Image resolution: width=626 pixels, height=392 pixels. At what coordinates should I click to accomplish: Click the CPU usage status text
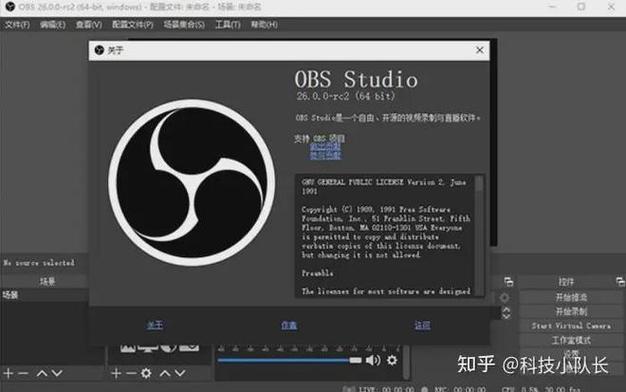pos(541,389)
